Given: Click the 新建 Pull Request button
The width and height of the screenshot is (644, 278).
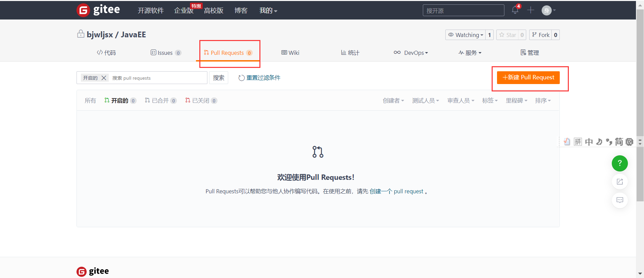Looking at the screenshot, I should (x=528, y=77).
